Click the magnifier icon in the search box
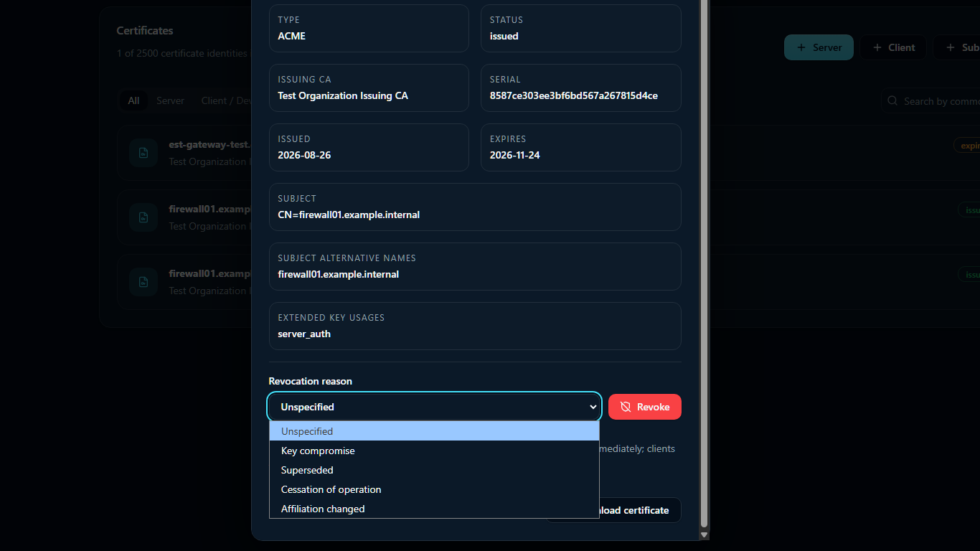980x551 pixels. point(892,101)
